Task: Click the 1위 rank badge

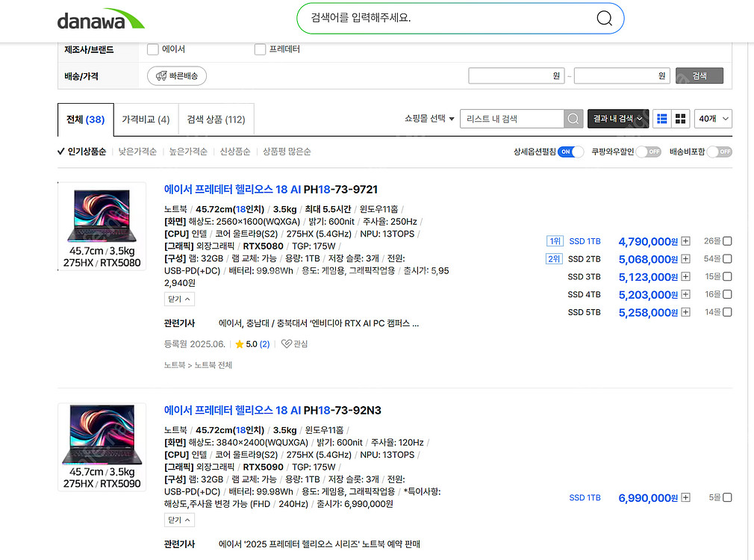Action: coord(555,241)
